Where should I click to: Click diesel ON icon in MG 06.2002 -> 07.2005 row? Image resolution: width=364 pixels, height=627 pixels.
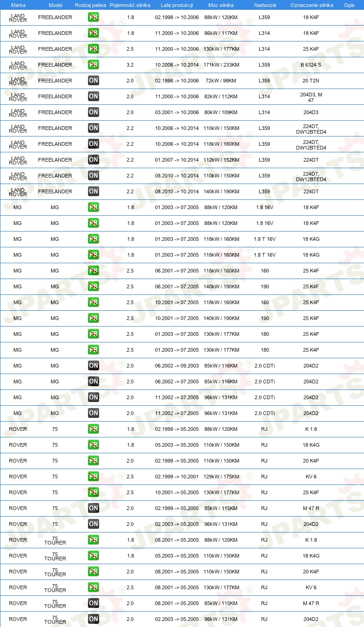click(94, 382)
